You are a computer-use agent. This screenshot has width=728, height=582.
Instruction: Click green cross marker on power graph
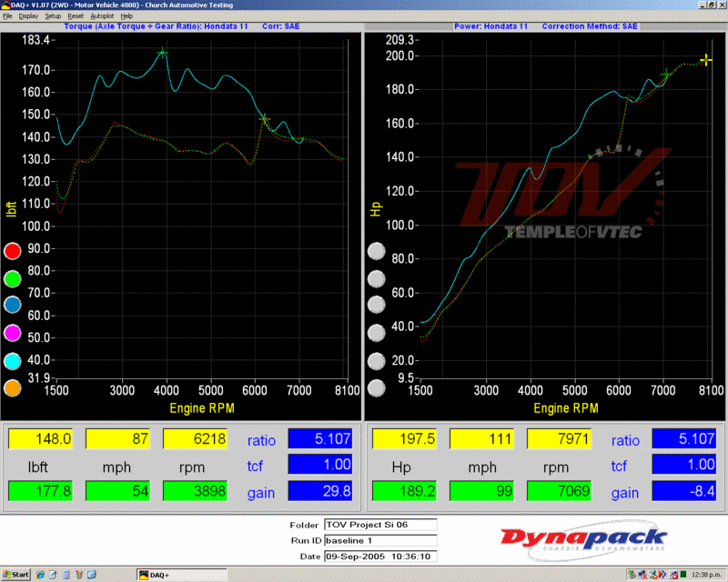(x=667, y=74)
